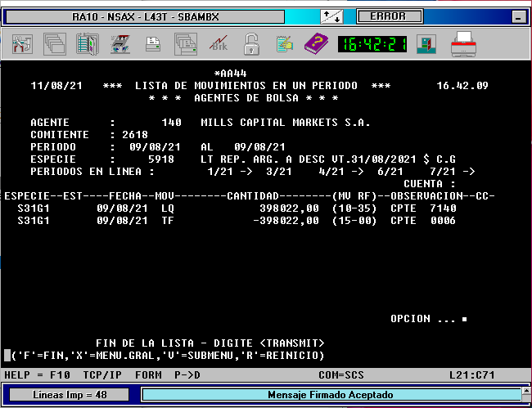Click the FT file transfer icon
This screenshot has width=532, height=408.
point(120,44)
